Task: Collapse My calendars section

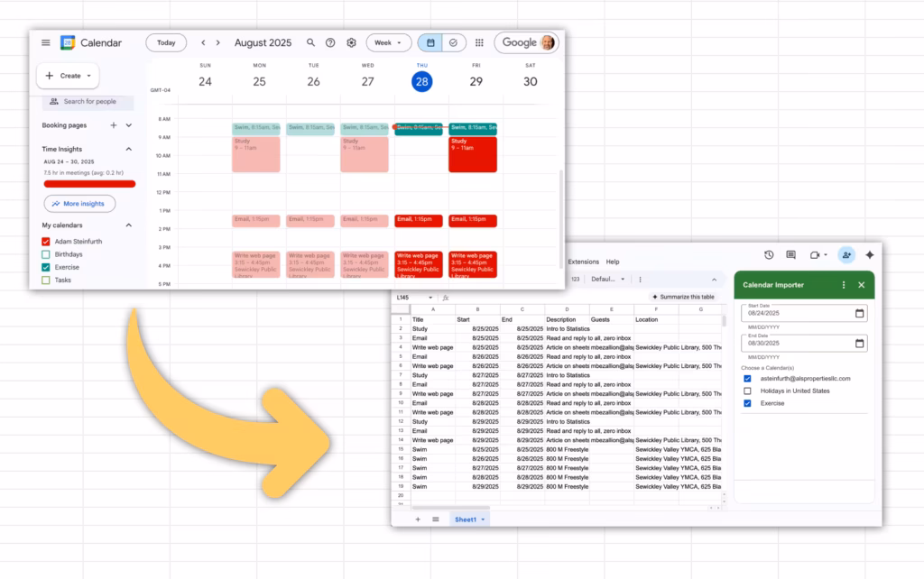Action: click(128, 225)
